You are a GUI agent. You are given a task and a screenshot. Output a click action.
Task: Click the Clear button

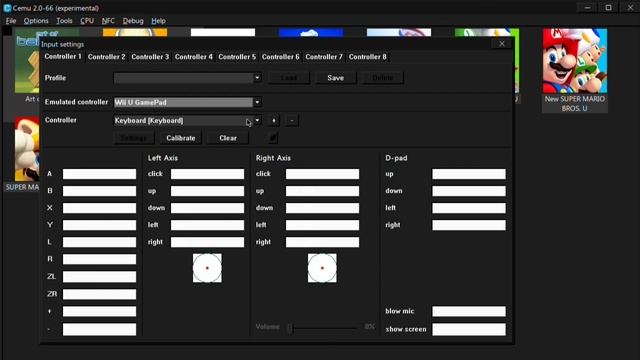(x=228, y=138)
